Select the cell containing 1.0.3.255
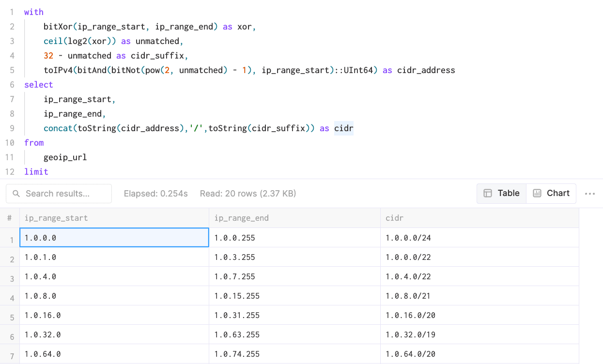Image resolution: width=603 pixels, height=364 pixels. [x=234, y=257]
